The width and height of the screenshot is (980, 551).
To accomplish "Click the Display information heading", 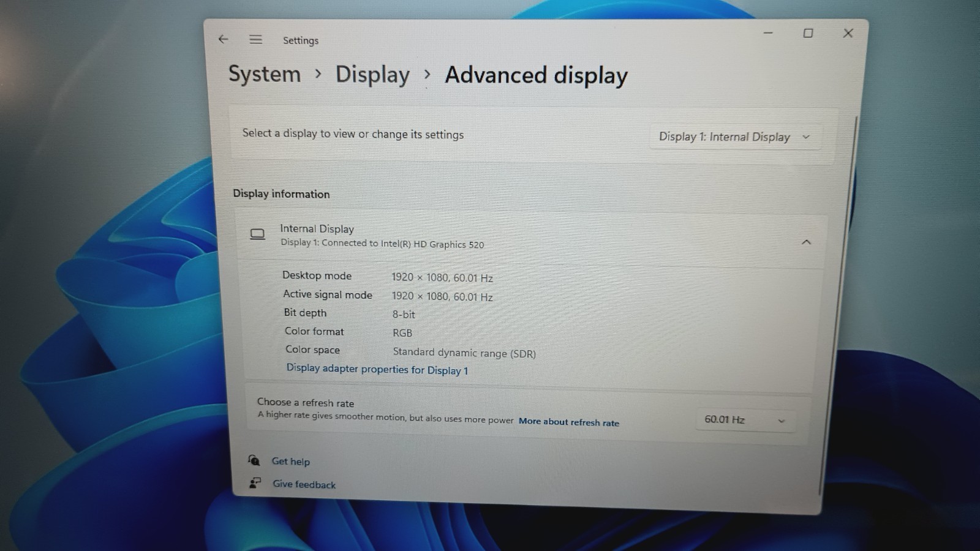I will [281, 193].
